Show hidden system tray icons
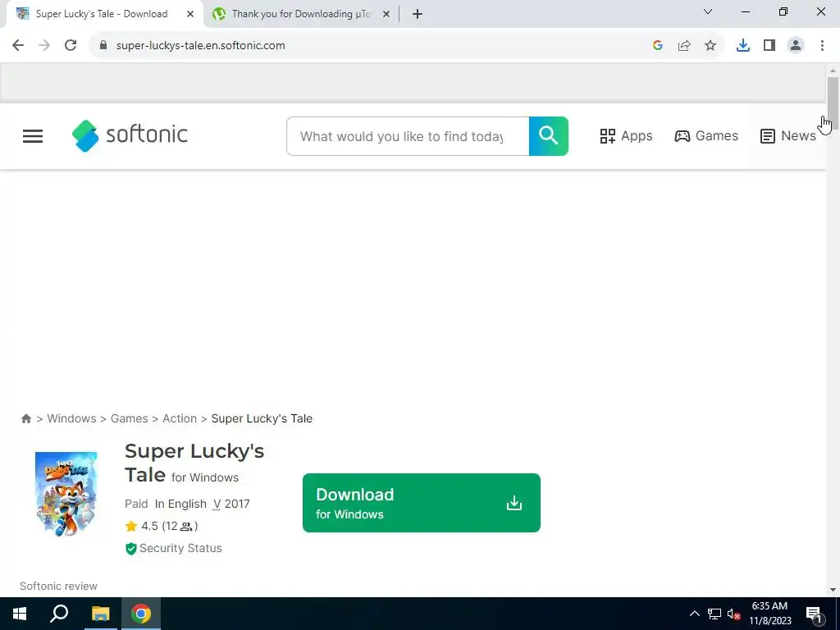The width and height of the screenshot is (840, 630). [694, 614]
